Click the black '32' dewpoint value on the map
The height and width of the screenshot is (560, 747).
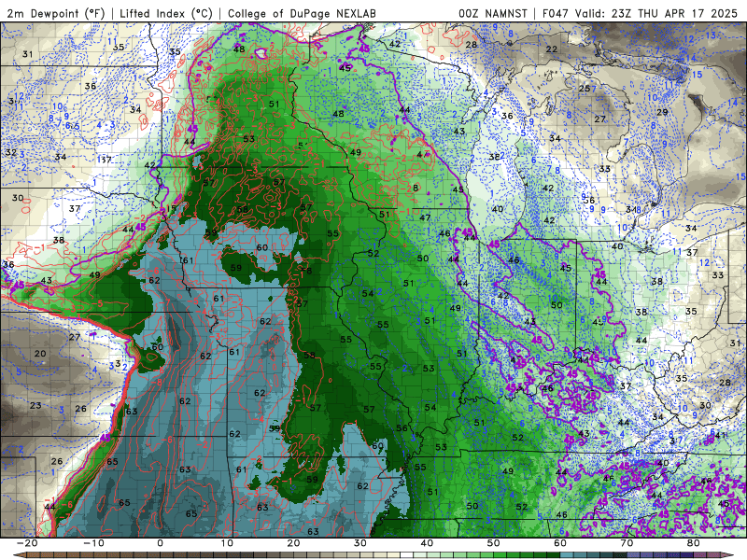click(11, 153)
